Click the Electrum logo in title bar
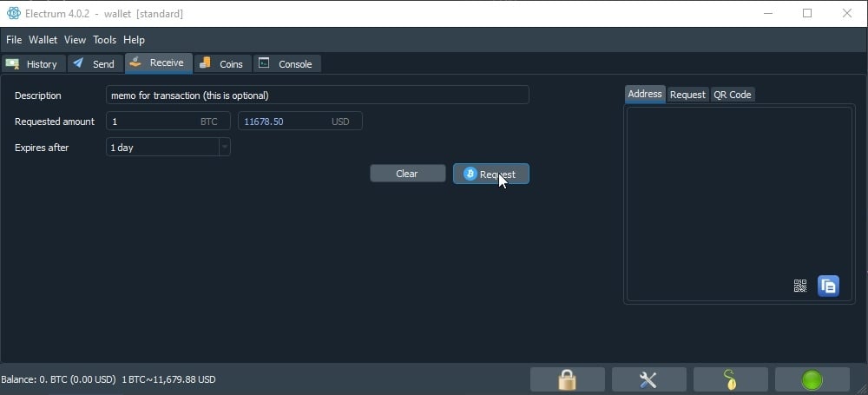The image size is (868, 395). (13, 13)
